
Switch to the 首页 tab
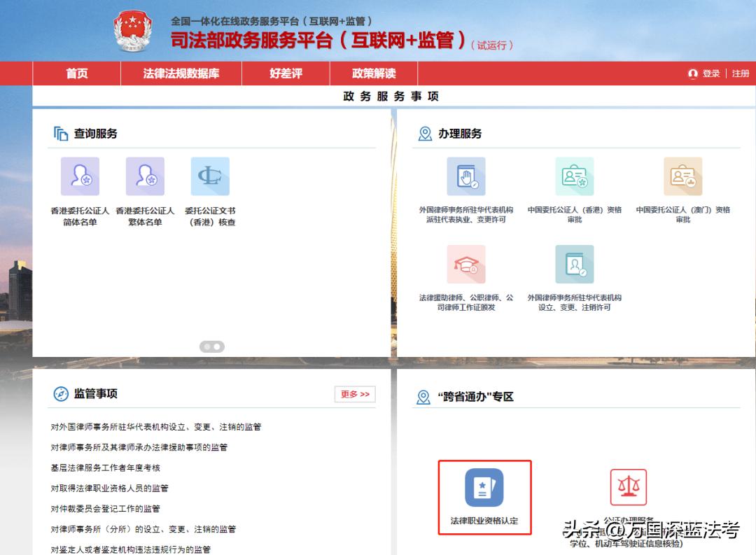click(x=76, y=73)
